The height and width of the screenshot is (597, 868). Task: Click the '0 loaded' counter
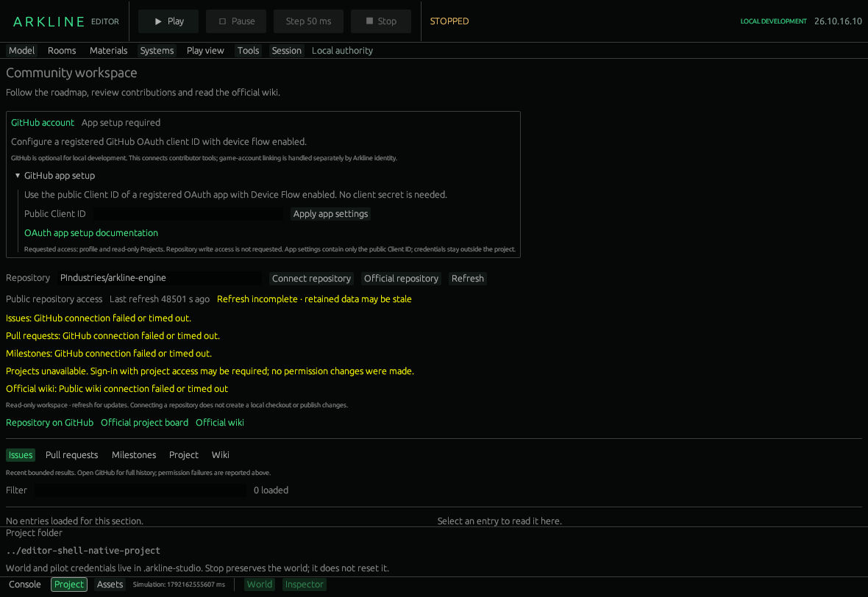point(271,490)
